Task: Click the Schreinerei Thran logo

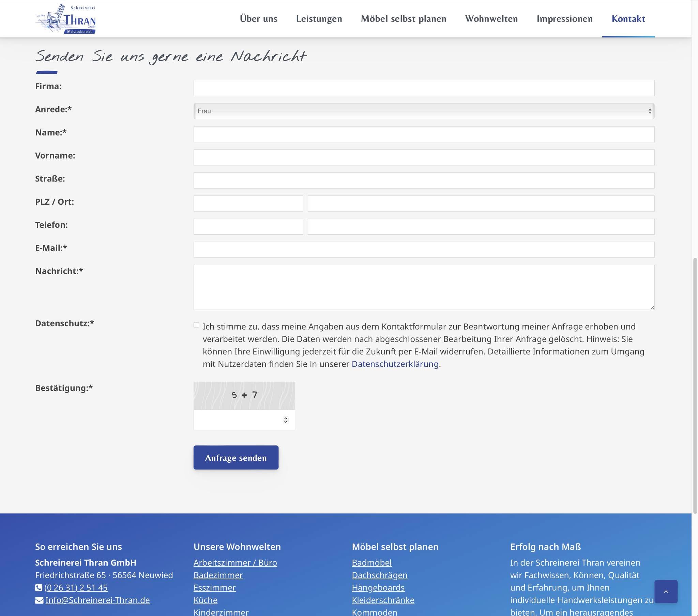Action: point(65,19)
